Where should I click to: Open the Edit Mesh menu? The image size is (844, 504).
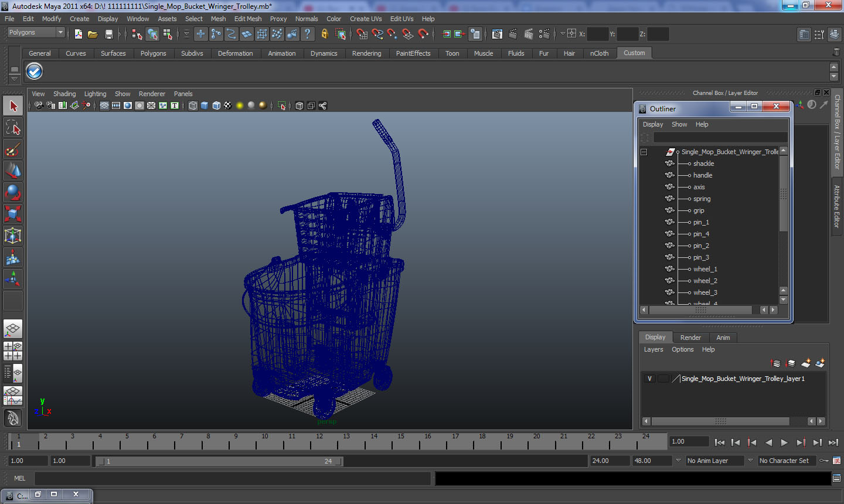247,19
